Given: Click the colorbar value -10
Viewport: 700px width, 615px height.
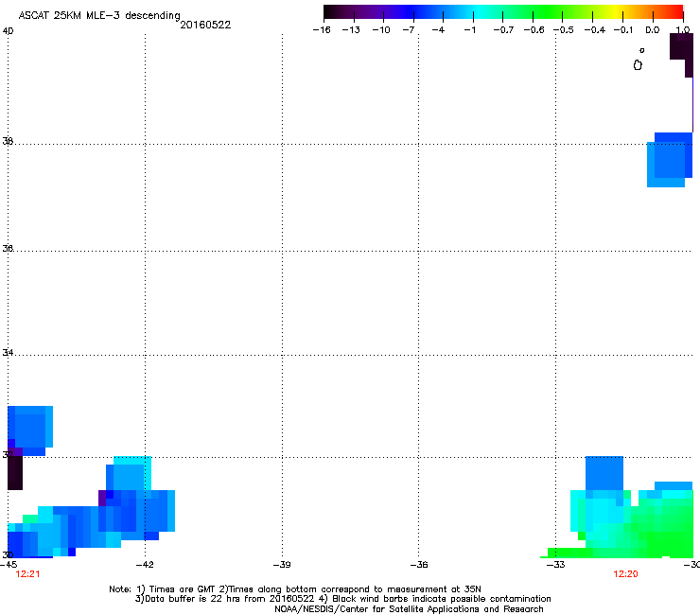Looking at the screenshot, I should point(381,30).
